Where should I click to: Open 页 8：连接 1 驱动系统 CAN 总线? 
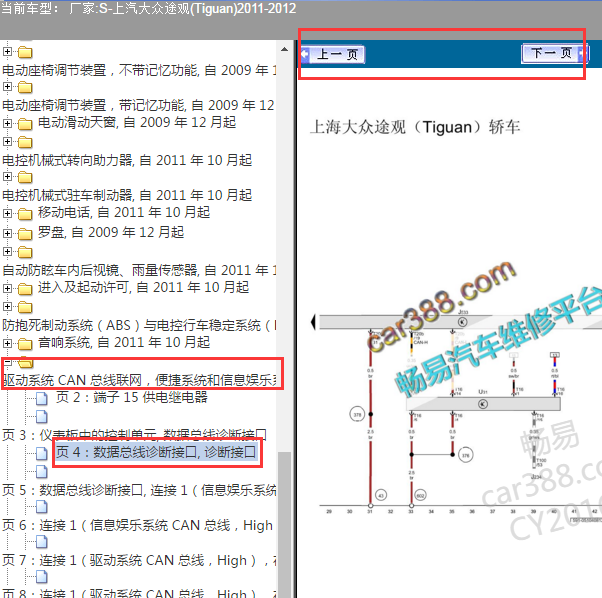coord(139,593)
